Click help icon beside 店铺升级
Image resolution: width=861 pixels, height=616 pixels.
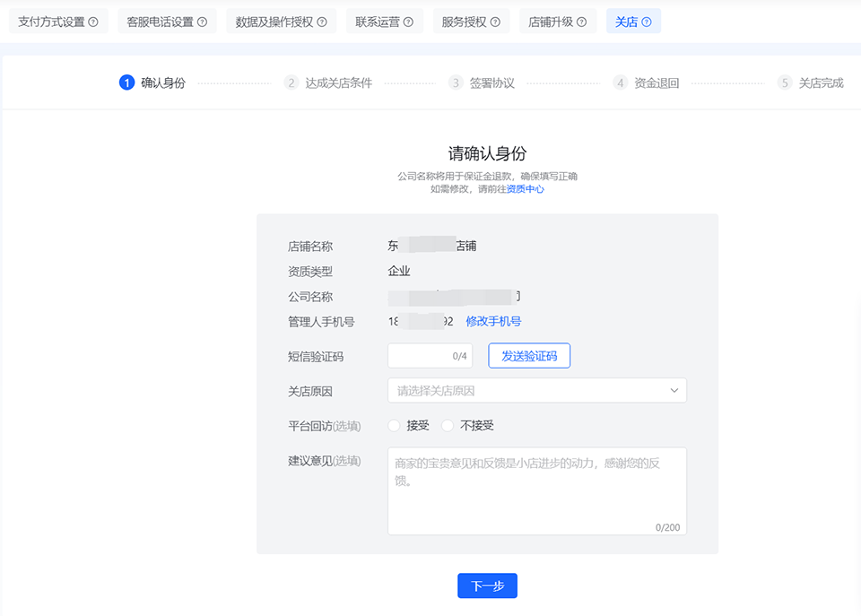(581, 22)
